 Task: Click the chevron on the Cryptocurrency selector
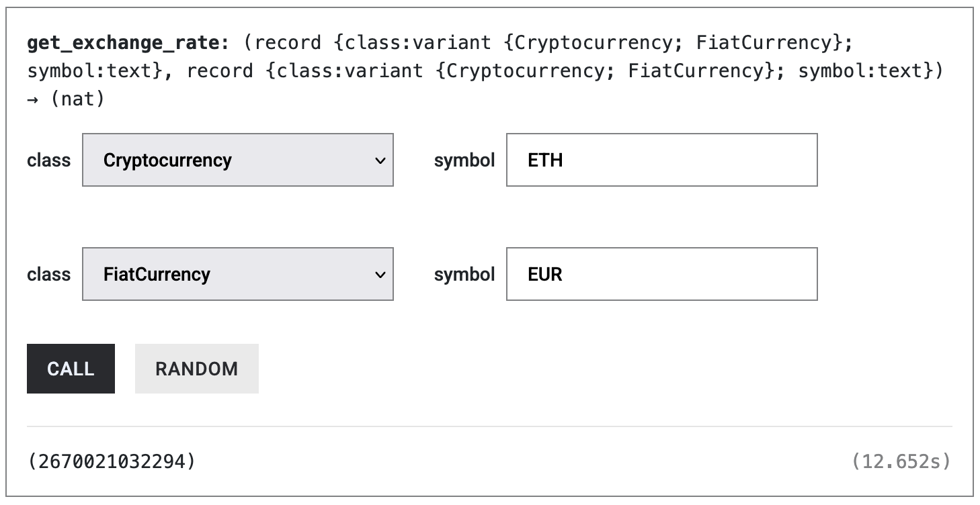click(x=380, y=160)
